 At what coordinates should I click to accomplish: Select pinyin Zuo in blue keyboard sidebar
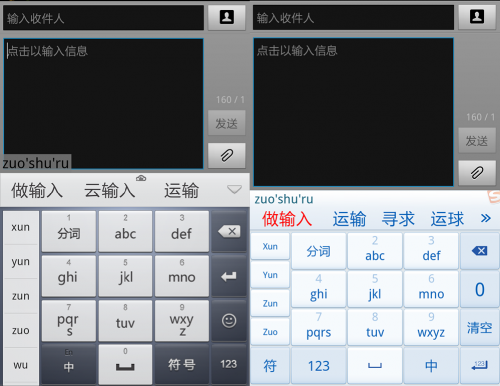click(x=270, y=332)
